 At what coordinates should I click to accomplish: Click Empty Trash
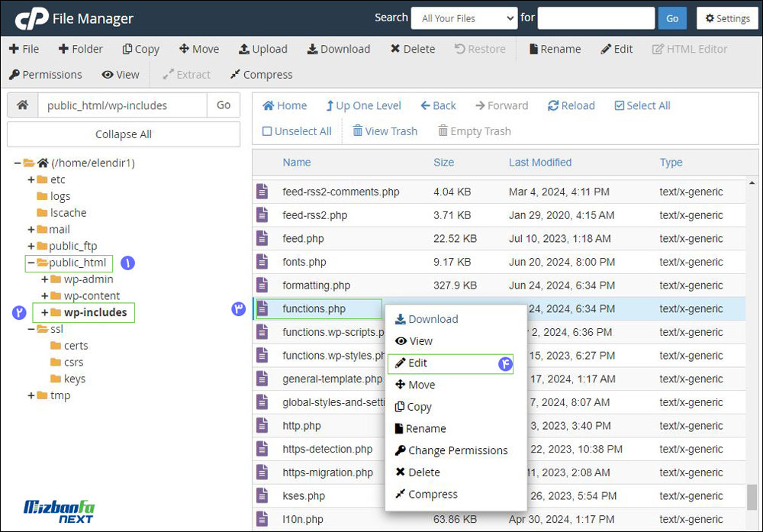click(475, 131)
